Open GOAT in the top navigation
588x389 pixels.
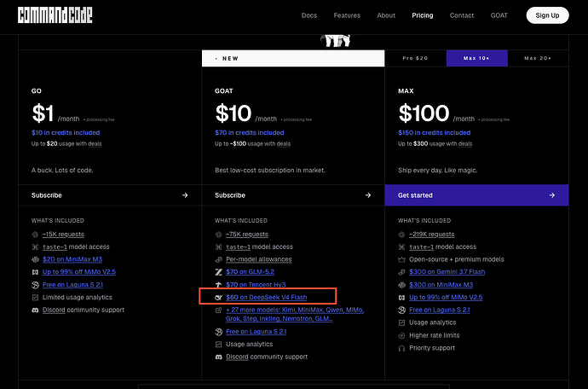tap(499, 15)
